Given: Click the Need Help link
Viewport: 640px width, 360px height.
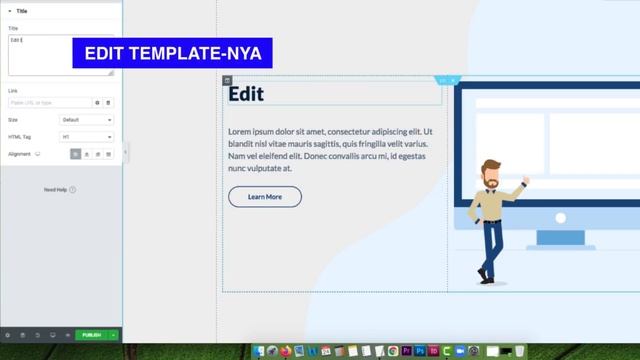Looking at the screenshot, I should click(60, 190).
